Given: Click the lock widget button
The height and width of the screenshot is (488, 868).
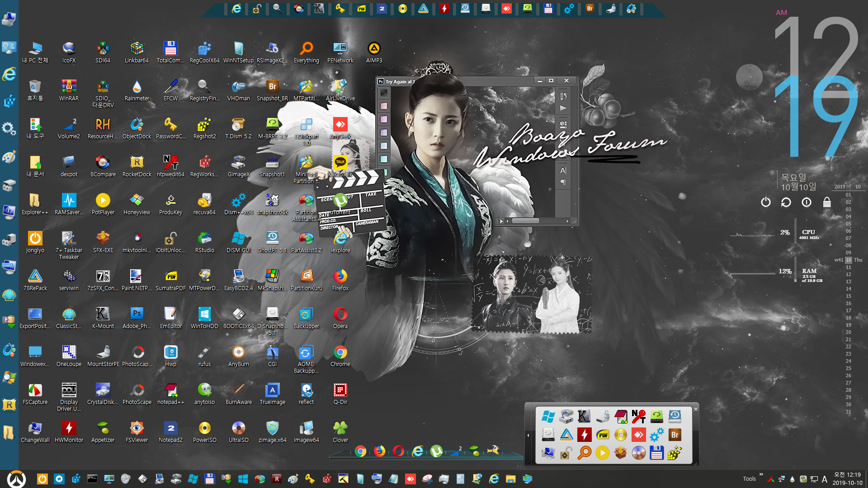Looking at the screenshot, I should (827, 202).
